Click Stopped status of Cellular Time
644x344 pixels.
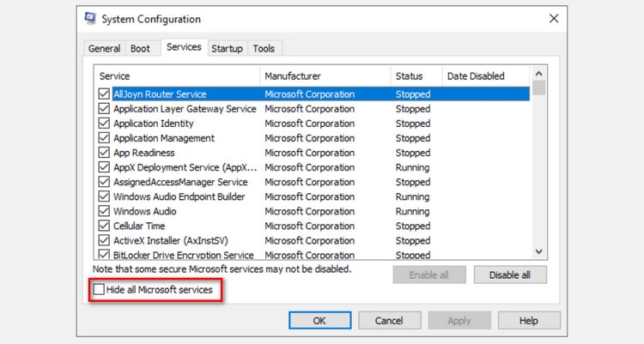[x=413, y=226]
